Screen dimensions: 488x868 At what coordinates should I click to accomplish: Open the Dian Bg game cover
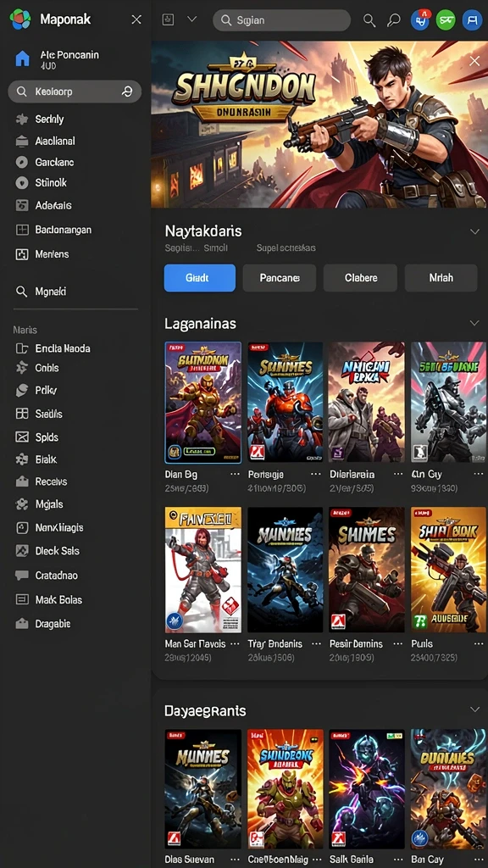203,403
